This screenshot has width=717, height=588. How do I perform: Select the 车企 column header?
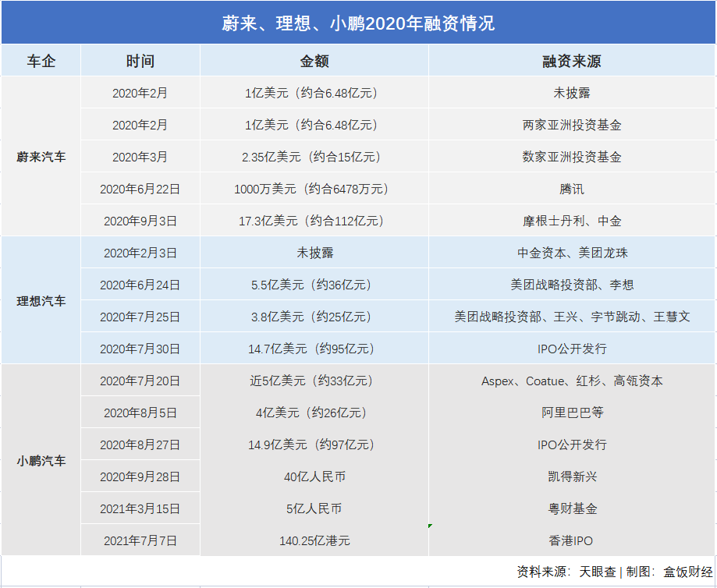click(41, 60)
